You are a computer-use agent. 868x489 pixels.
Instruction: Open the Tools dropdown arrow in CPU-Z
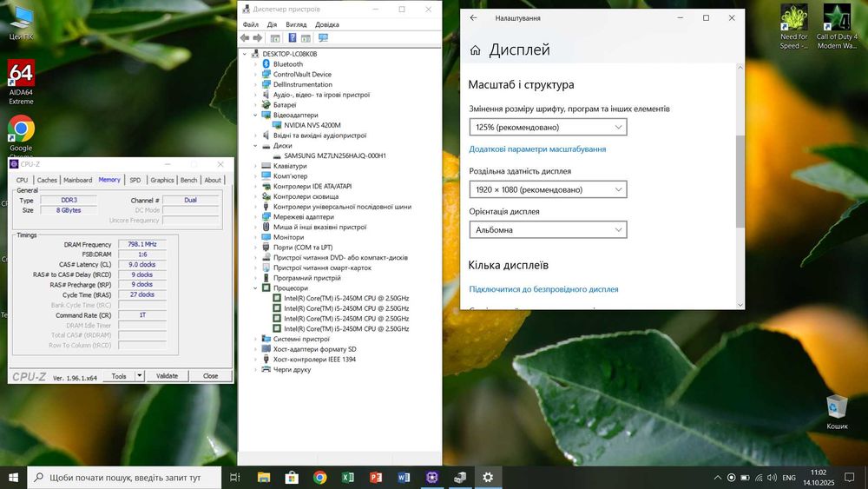(x=140, y=375)
